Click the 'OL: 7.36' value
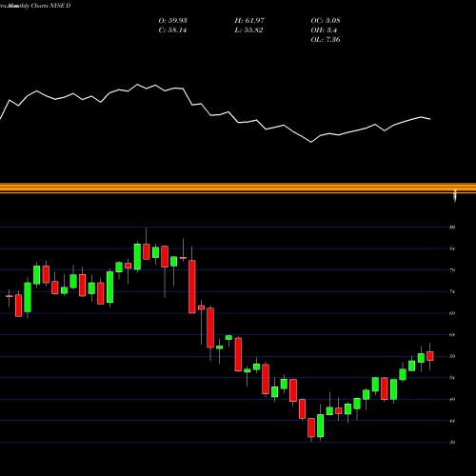This screenshot has height=476, width=476. pos(326,40)
